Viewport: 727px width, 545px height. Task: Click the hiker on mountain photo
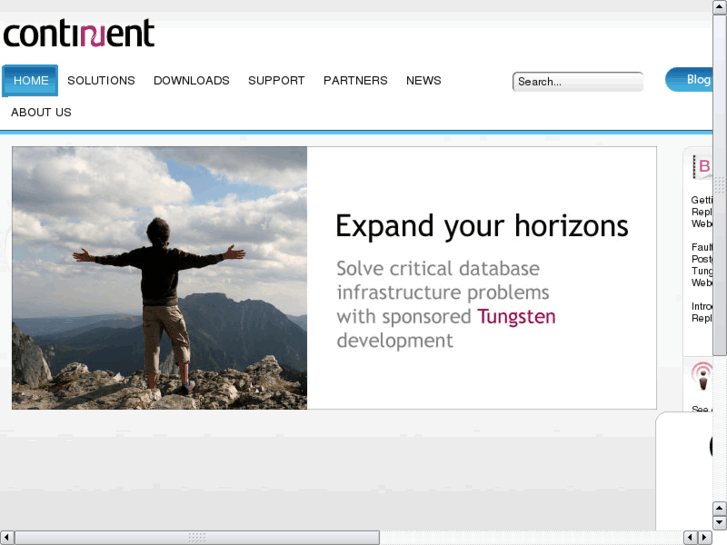point(159,278)
